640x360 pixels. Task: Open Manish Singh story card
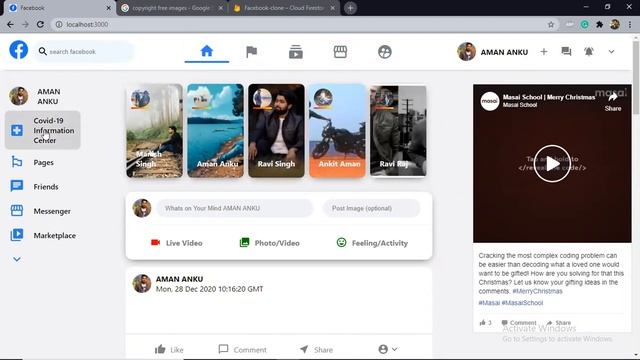click(x=155, y=131)
